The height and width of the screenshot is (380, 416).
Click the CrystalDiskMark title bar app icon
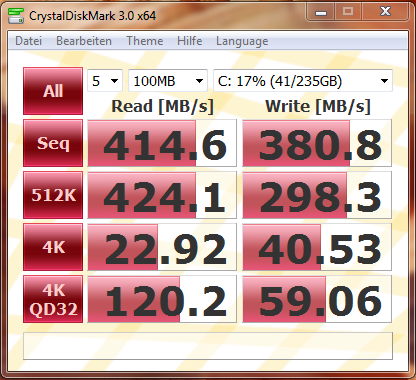[15, 15]
